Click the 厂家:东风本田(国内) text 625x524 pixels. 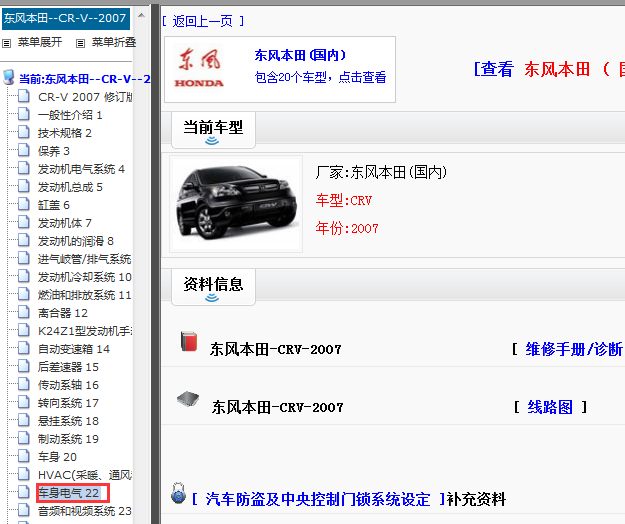coord(381,172)
